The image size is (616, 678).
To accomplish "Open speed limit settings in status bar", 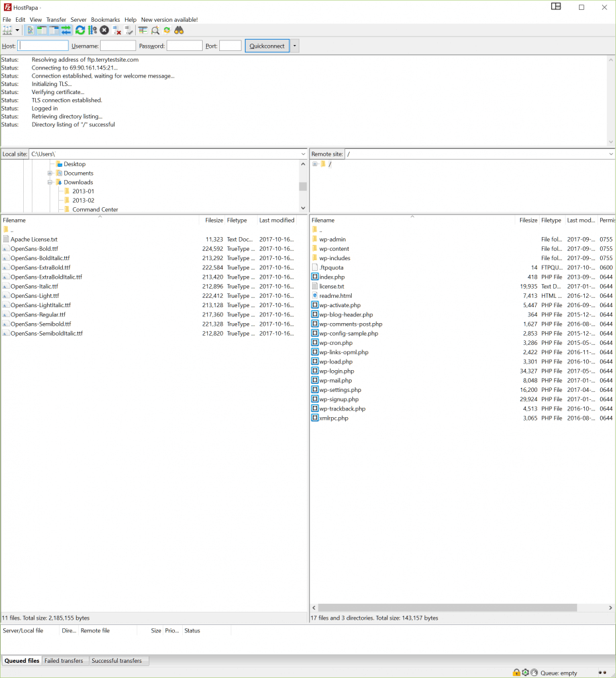I will (534, 672).
